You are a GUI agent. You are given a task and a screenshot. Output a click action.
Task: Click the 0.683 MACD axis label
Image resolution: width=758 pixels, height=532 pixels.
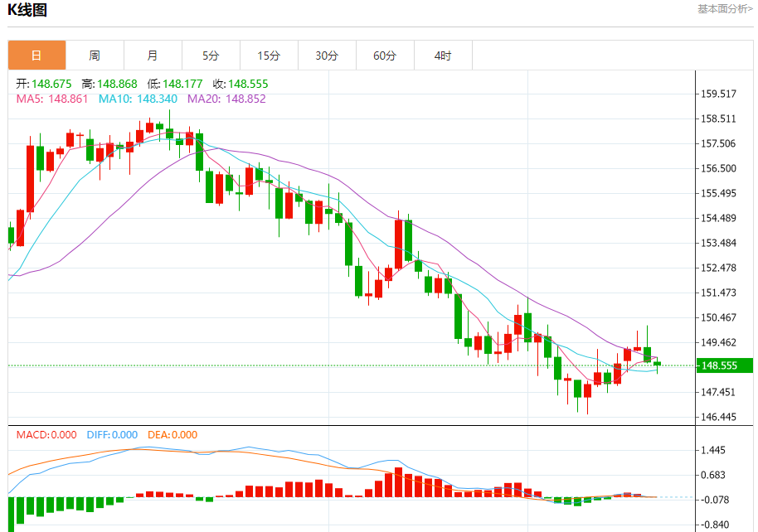713,475
